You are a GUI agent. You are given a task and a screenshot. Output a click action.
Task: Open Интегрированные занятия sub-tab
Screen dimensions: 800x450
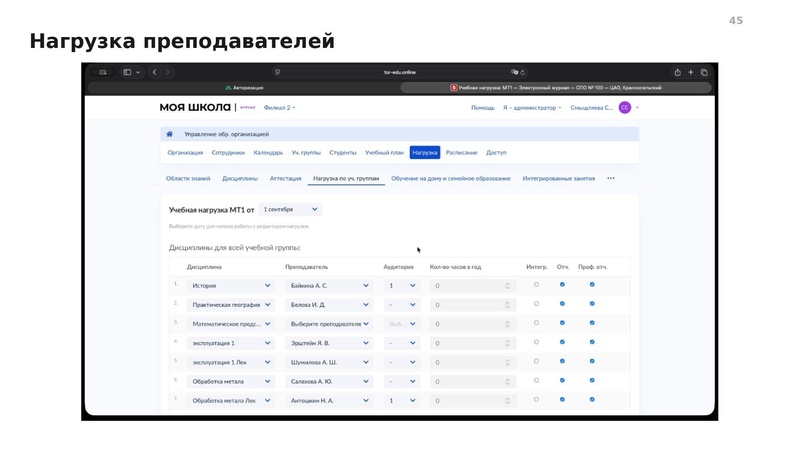point(559,179)
